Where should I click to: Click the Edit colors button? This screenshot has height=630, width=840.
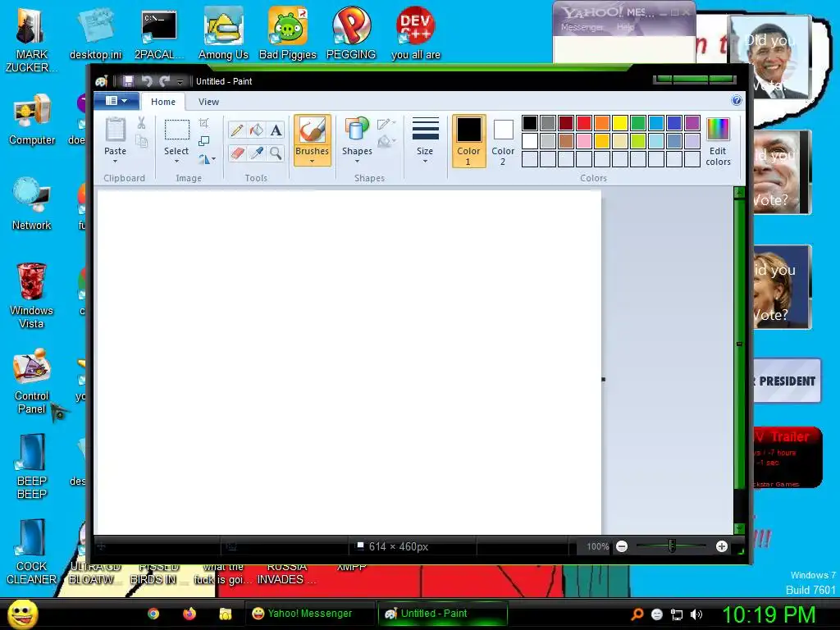click(x=718, y=141)
